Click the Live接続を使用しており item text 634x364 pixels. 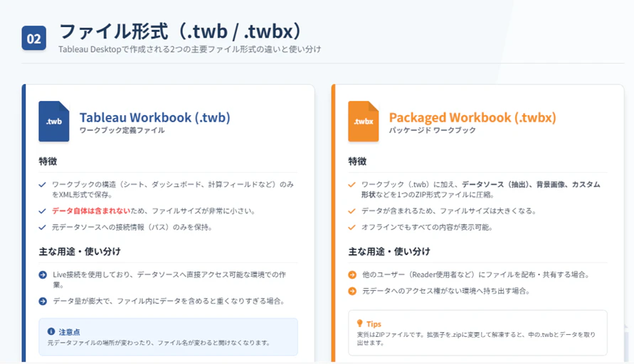pos(169,279)
